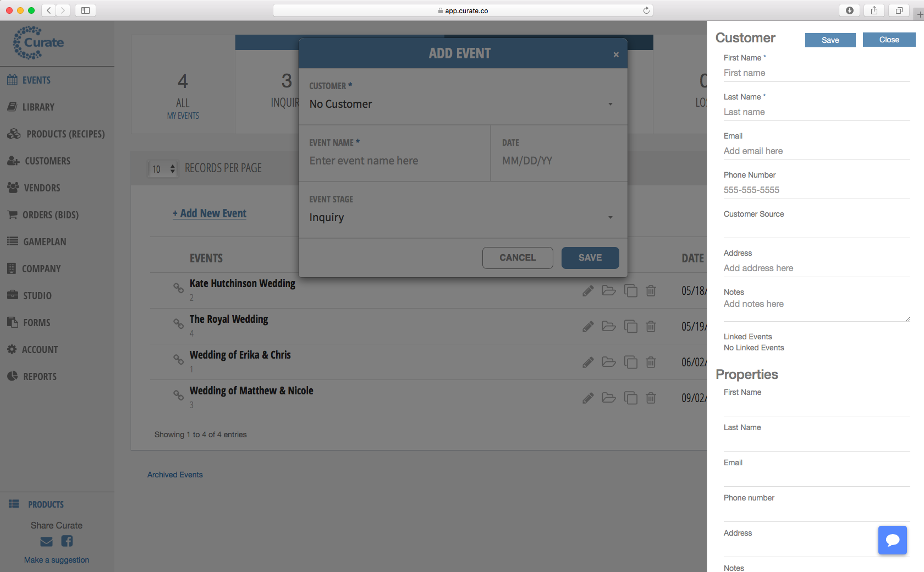Click Cancel in the Add Event dialog
This screenshot has height=572, width=924.
pos(517,258)
